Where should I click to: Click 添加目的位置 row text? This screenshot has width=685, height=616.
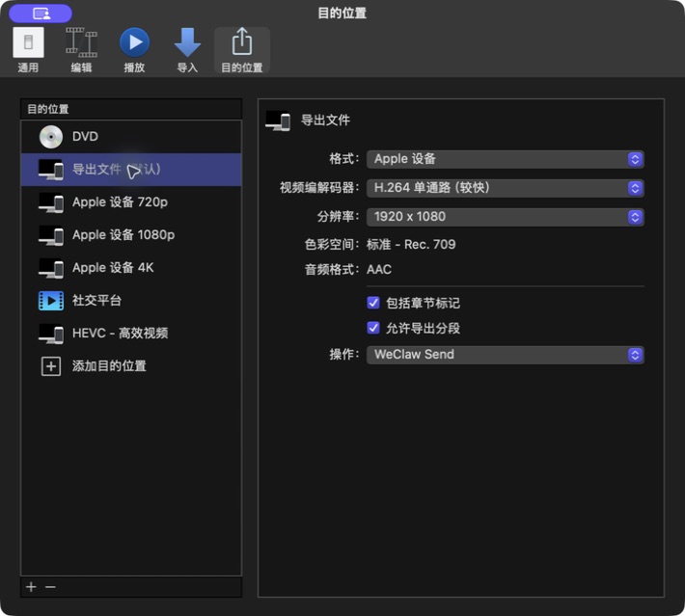coord(109,366)
